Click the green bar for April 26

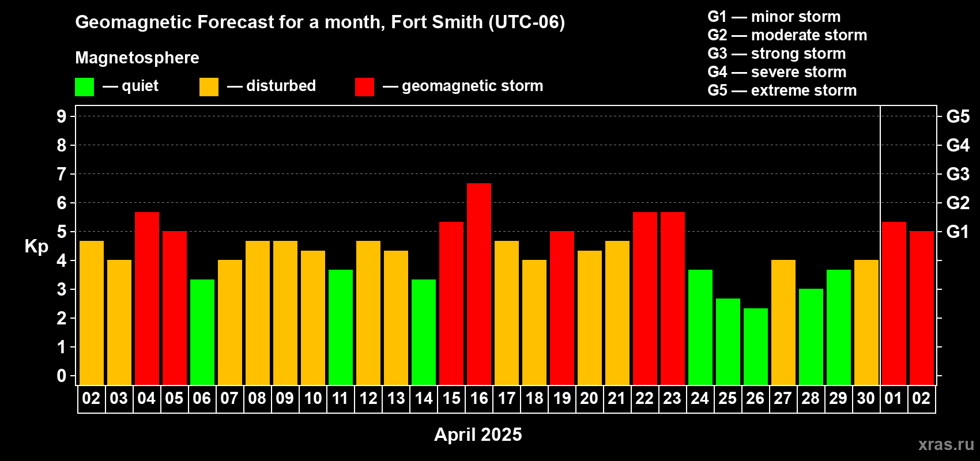(x=756, y=346)
